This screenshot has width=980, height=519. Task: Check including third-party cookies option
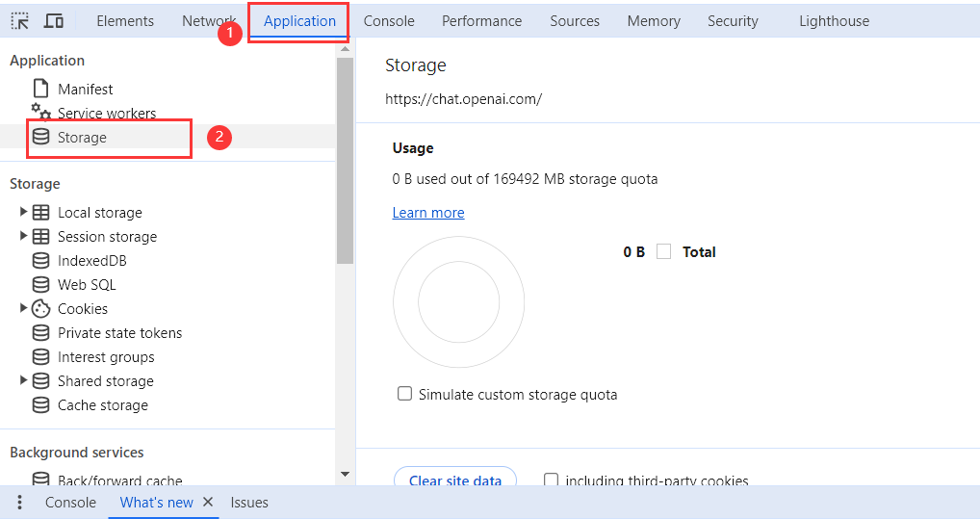click(x=552, y=480)
